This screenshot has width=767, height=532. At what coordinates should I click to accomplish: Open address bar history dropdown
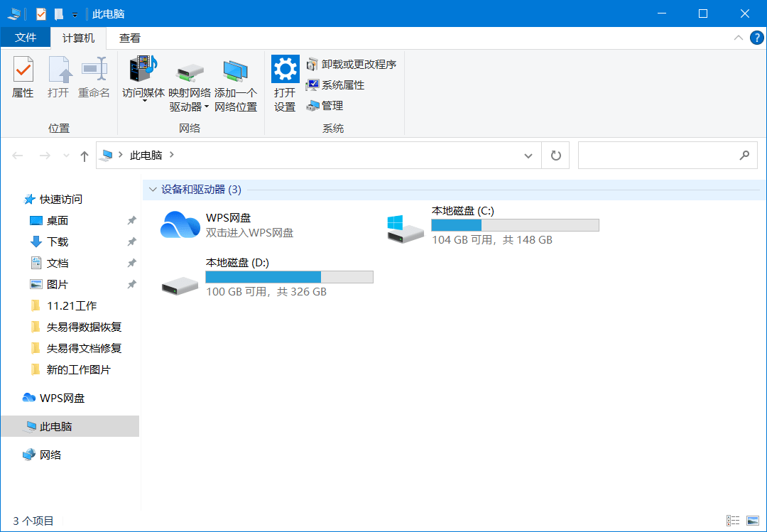click(528, 156)
